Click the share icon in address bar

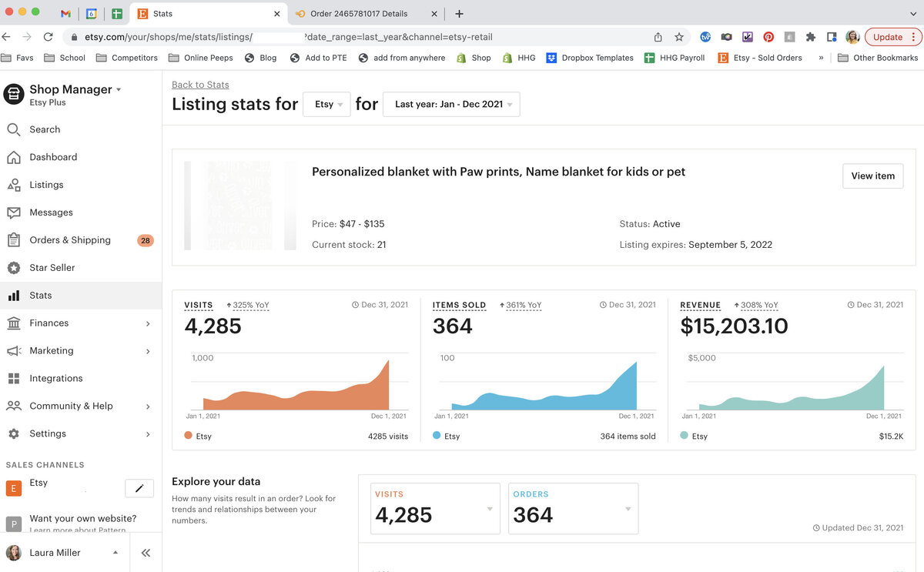(658, 37)
